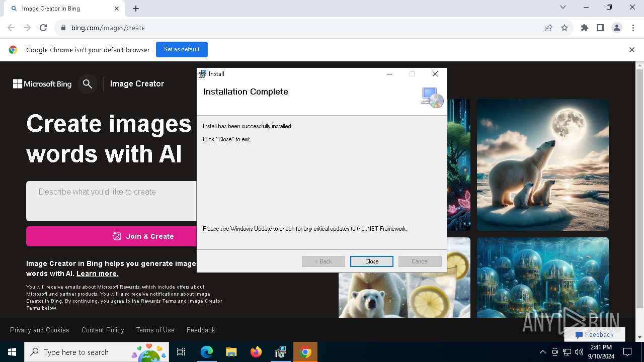Close the Image Creator in Bing tab
This screenshot has width=644, height=362.
tap(117, 9)
